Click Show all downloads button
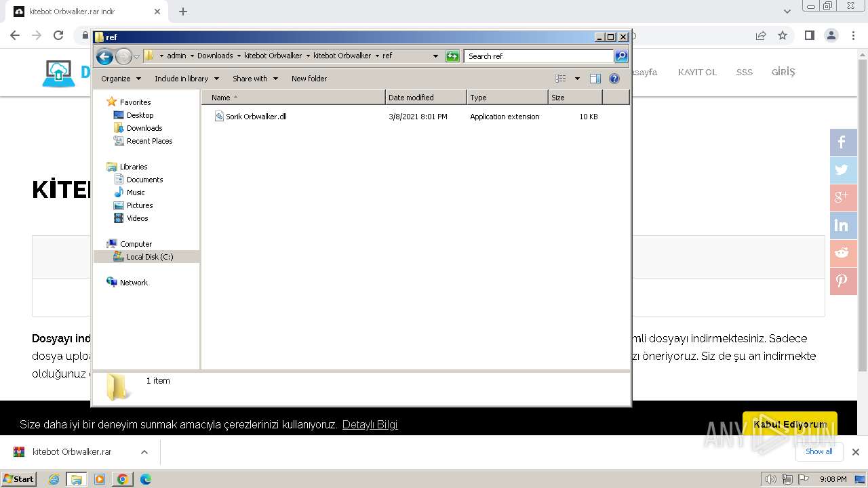The height and width of the screenshot is (488, 868). coord(819,451)
